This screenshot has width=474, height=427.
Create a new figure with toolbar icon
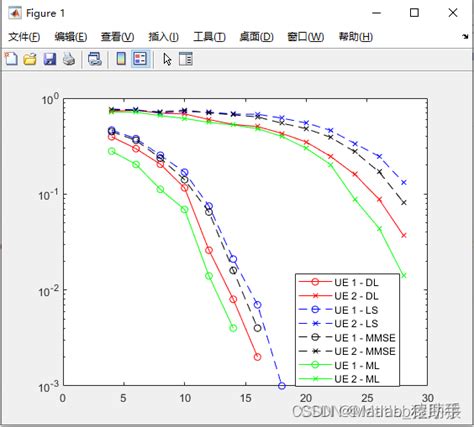[11, 59]
